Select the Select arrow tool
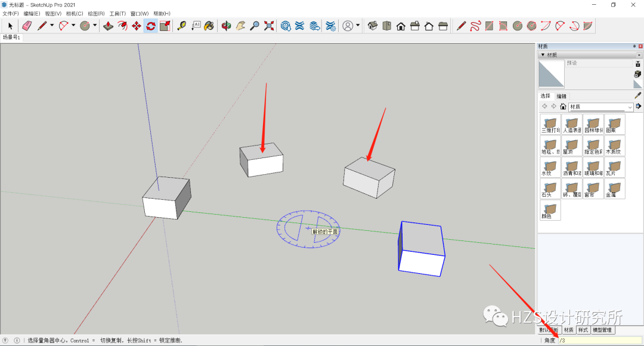Screen dimensions: 644x346 point(10,27)
